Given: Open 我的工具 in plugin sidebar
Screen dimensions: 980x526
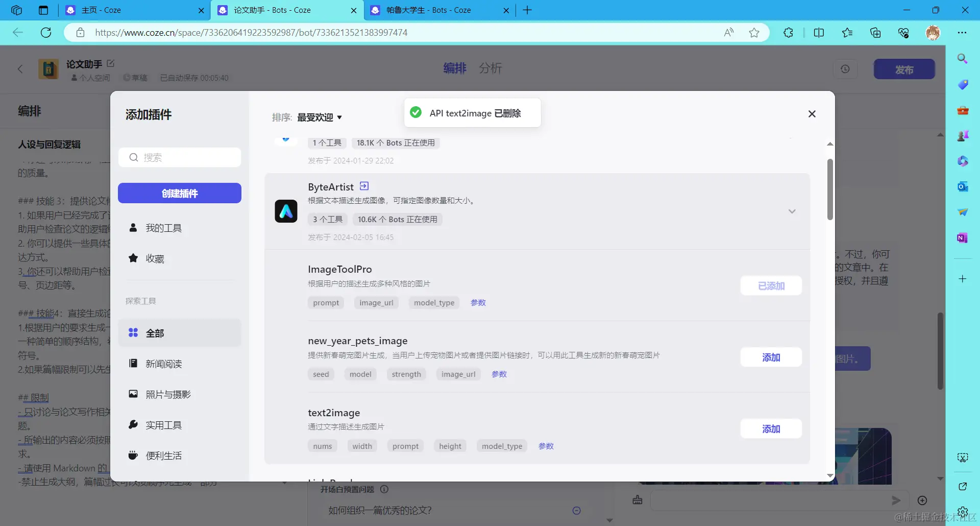Looking at the screenshot, I should (x=180, y=228).
